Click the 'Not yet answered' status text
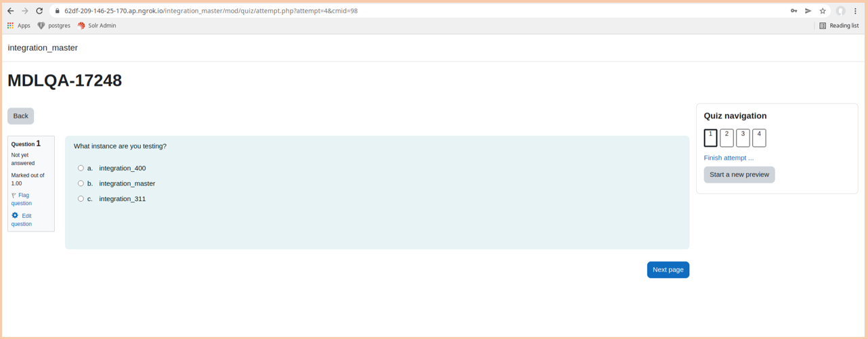This screenshot has height=339, width=868. coord(23,159)
